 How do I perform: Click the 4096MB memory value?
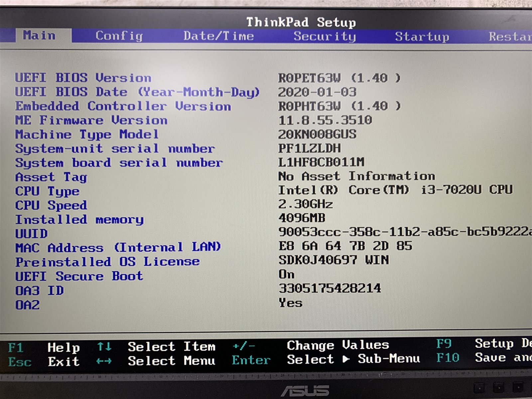[x=302, y=218]
